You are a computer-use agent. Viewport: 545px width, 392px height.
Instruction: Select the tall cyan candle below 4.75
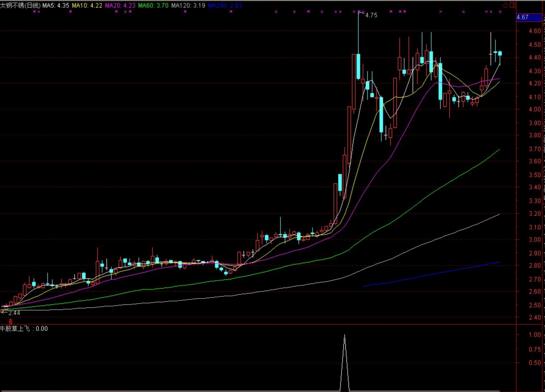[358, 66]
